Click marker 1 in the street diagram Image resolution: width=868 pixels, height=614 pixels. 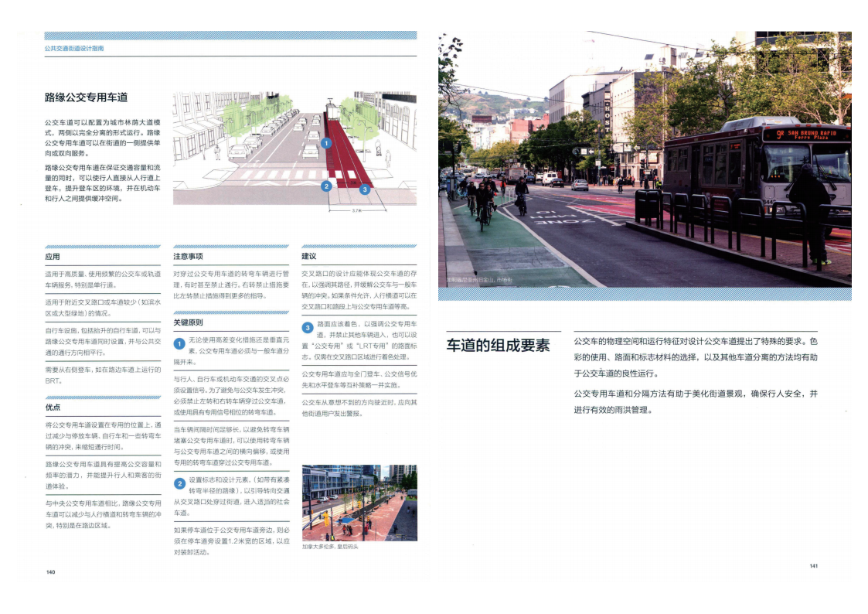[326, 143]
